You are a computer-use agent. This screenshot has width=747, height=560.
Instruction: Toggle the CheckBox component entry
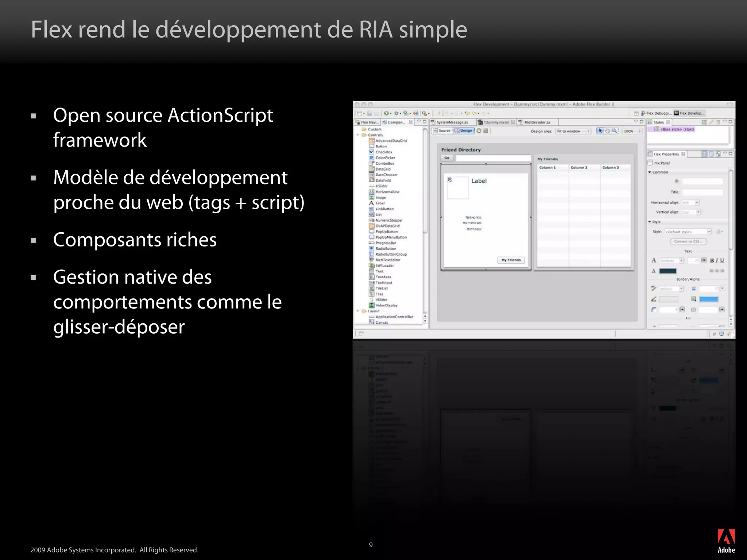point(381,152)
